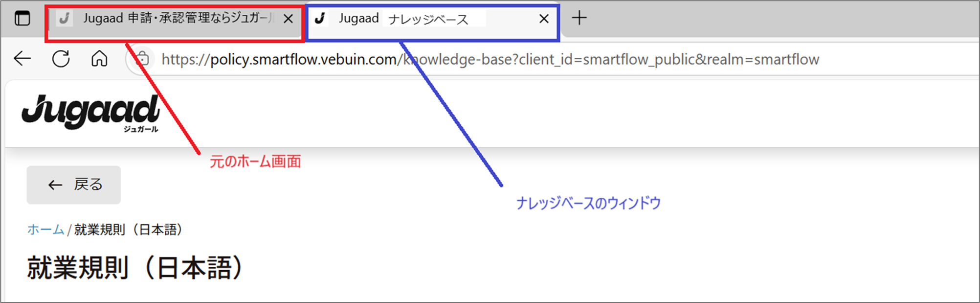Open a new browser tab
The image size is (980, 303).
579,18
